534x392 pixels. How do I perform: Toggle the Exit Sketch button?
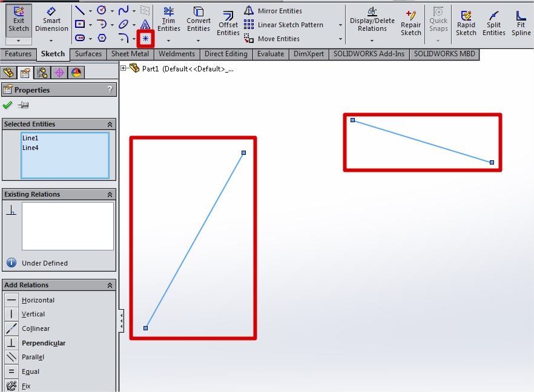(19, 19)
